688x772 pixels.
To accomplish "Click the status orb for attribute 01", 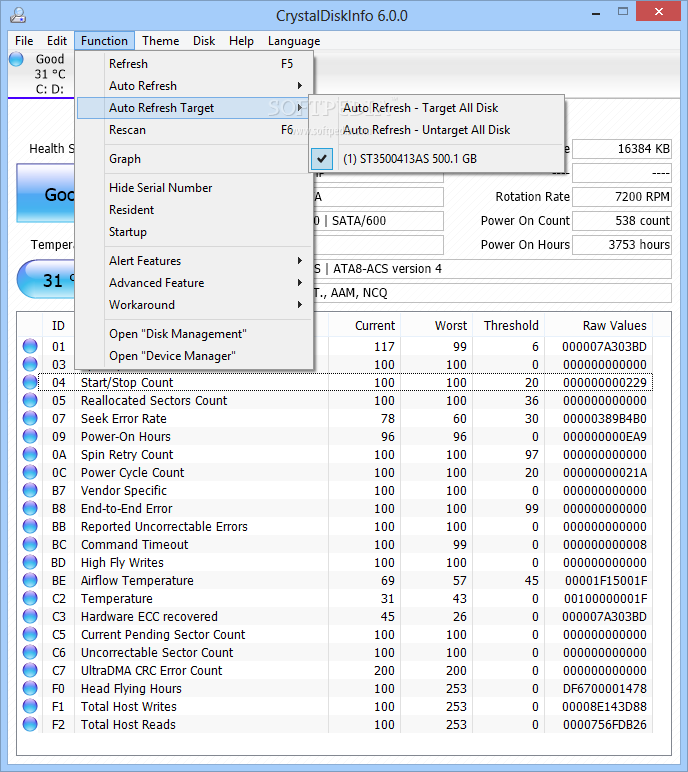I will [30, 346].
